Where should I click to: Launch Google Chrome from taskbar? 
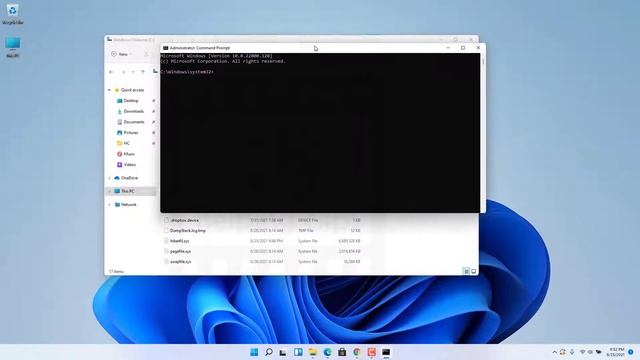[357, 352]
